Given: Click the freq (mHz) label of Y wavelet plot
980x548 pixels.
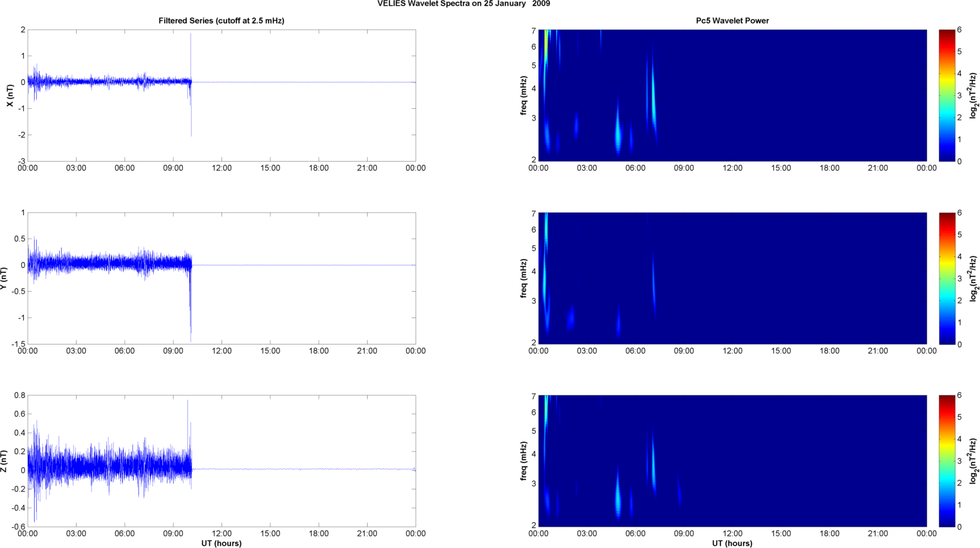Looking at the screenshot, I should tap(524, 278).
